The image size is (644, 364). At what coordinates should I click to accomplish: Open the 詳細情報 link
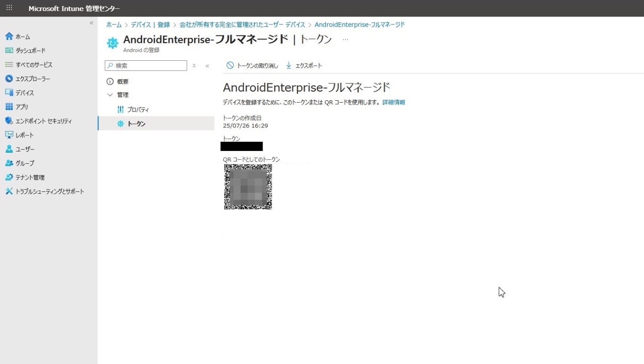(394, 102)
